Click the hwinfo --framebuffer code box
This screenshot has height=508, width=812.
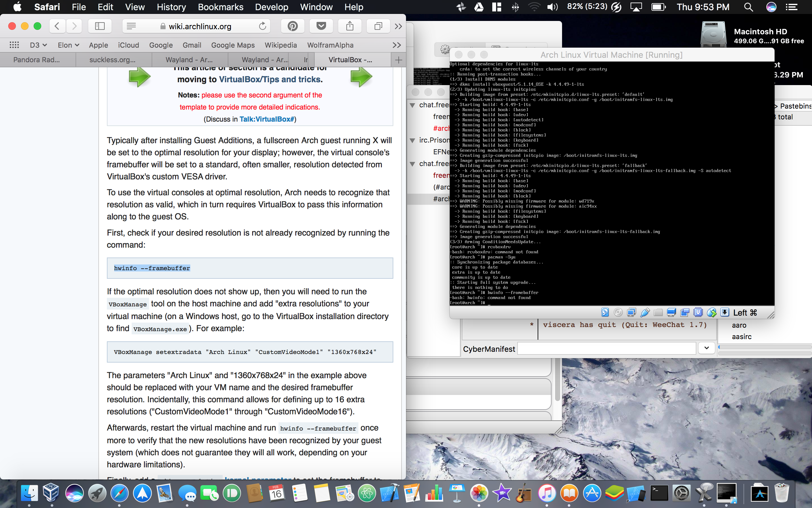pyautogui.click(x=250, y=268)
